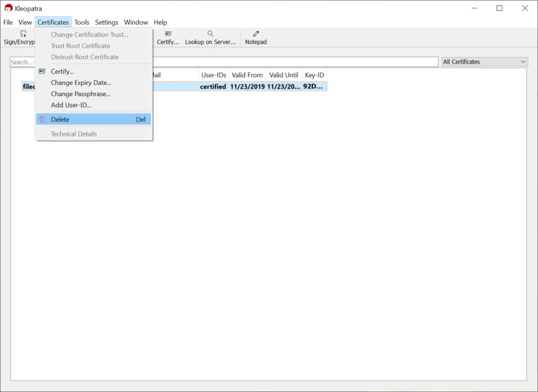Click the Kleopatra app logo icon
The image size is (538, 392).
click(8, 8)
